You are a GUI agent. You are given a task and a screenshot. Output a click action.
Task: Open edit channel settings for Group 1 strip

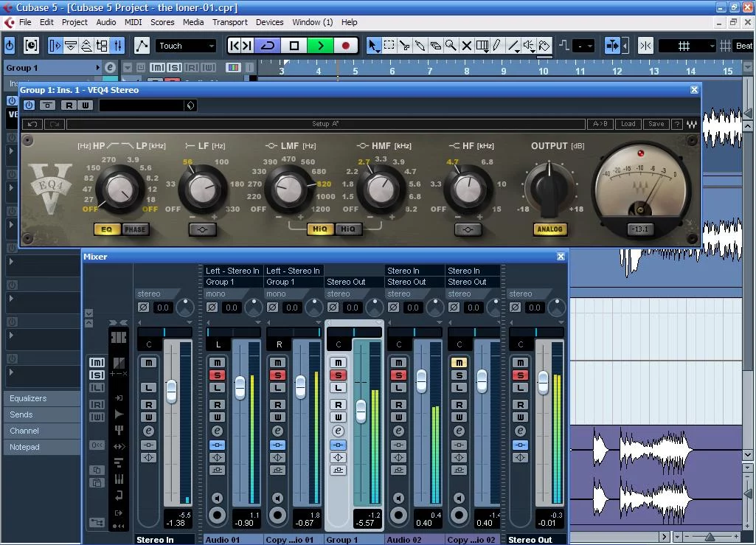338,431
